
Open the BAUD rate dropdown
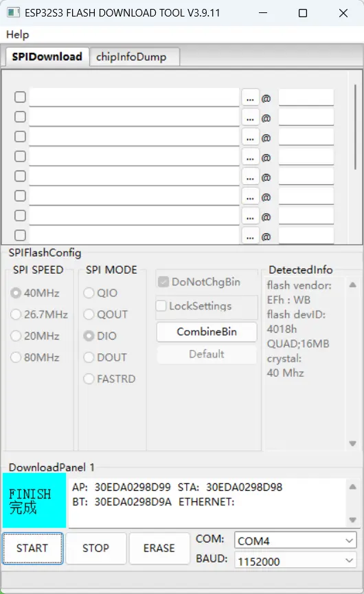click(295, 561)
